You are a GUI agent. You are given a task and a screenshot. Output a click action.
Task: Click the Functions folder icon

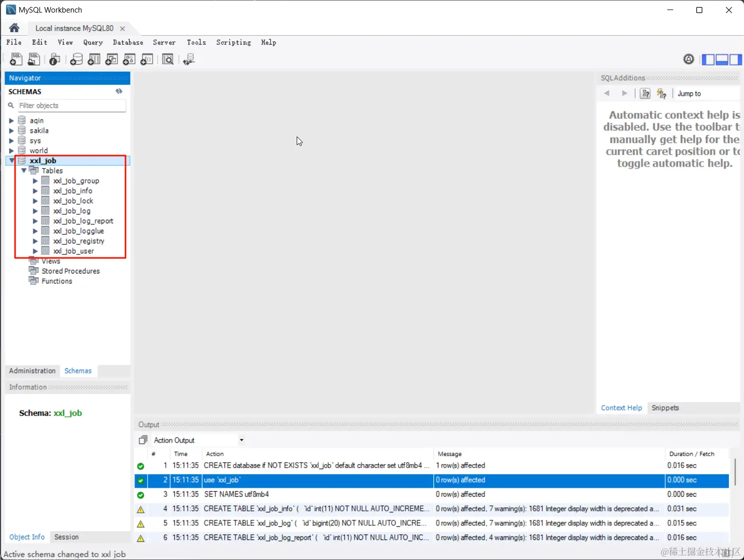[x=34, y=281]
